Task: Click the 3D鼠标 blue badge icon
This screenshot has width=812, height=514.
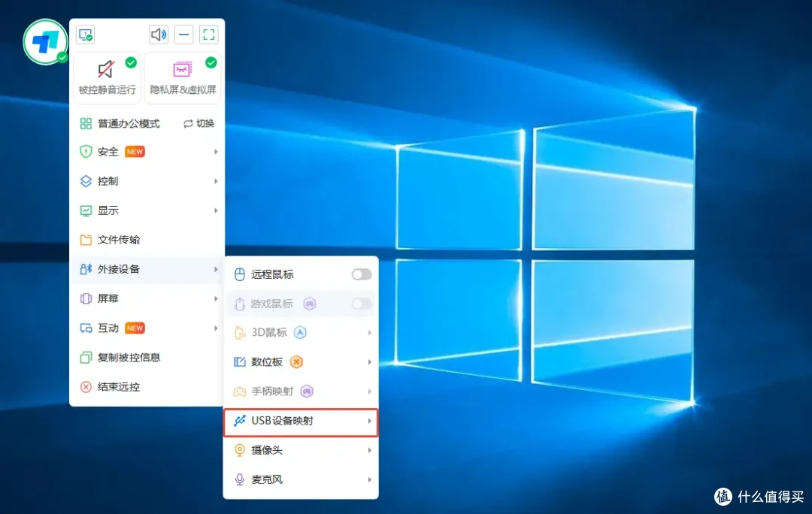Action: (300, 332)
